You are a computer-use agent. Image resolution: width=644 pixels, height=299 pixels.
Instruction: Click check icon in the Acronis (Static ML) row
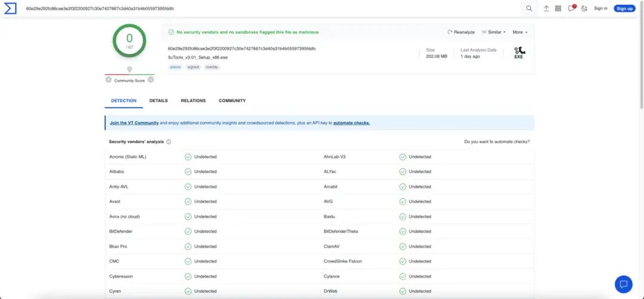point(188,157)
